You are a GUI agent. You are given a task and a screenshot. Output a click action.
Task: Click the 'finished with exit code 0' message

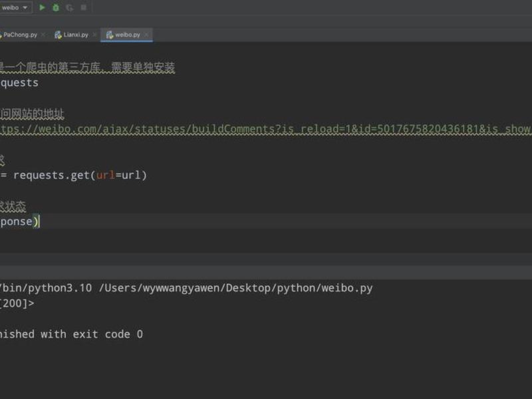[71, 334]
